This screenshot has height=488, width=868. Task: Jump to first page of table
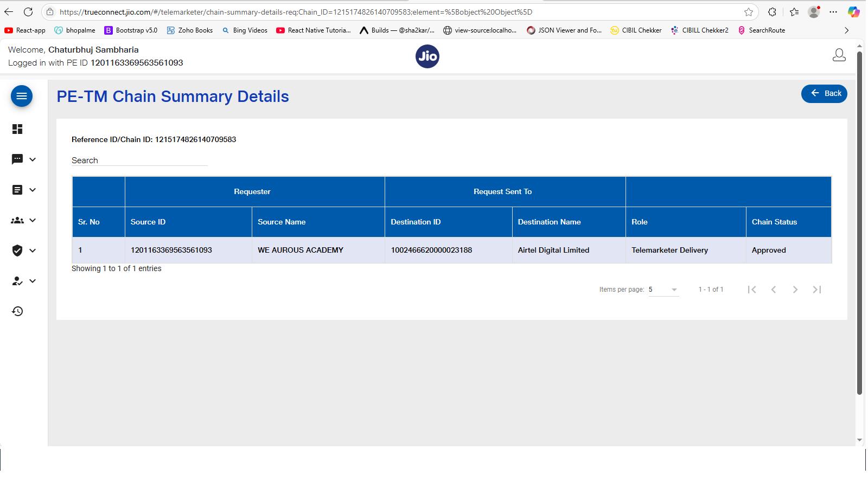click(x=752, y=290)
